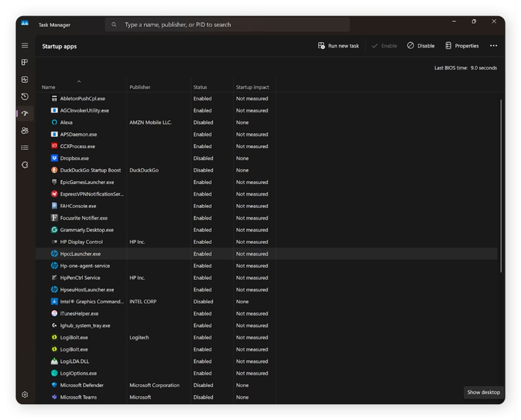Open the Details page in sidebar
This screenshot has width=521, height=420.
click(25, 147)
